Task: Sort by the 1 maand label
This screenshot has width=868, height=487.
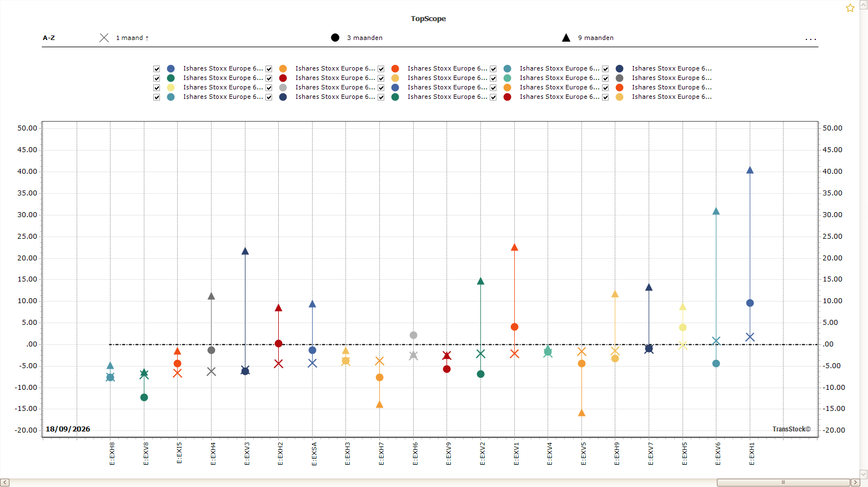Action: tap(132, 38)
